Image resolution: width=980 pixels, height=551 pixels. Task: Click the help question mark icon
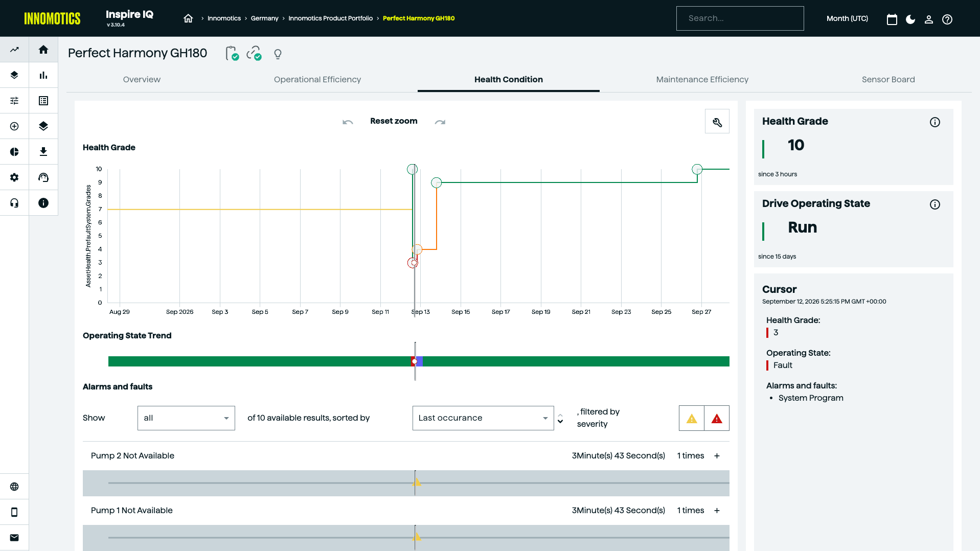coord(947,19)
